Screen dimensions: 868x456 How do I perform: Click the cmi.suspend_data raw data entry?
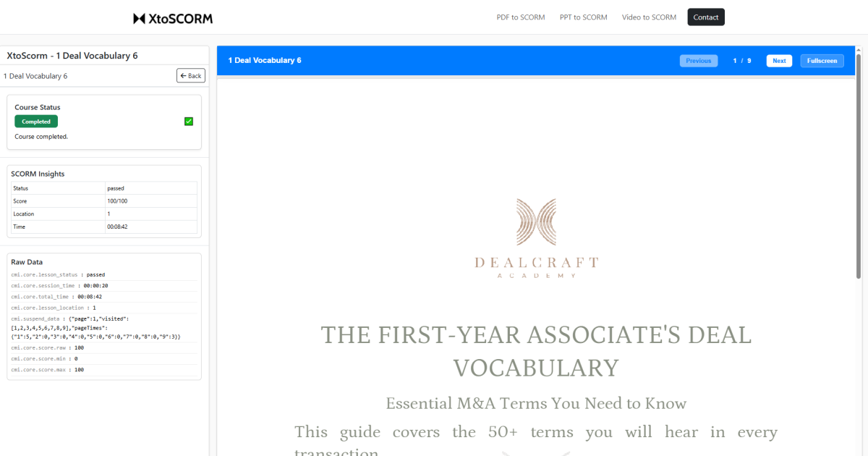104,327
